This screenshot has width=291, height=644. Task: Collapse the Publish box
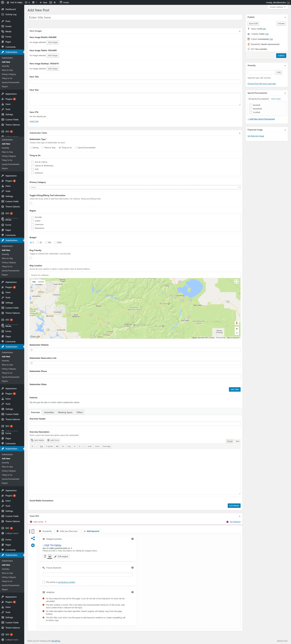(x=285, y=17)
